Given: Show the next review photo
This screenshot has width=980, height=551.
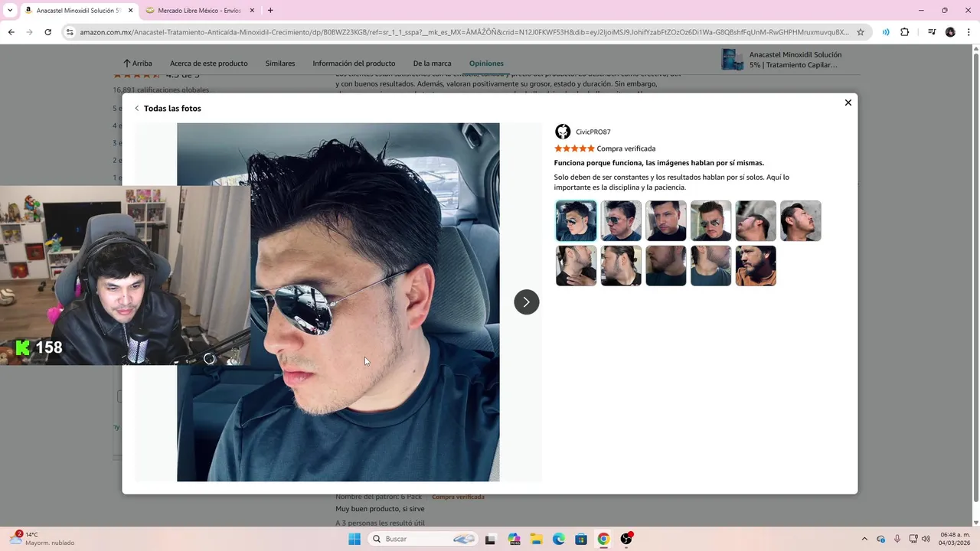Looking at the screenshot, I should pyautogui.click(x=526, y=302).
